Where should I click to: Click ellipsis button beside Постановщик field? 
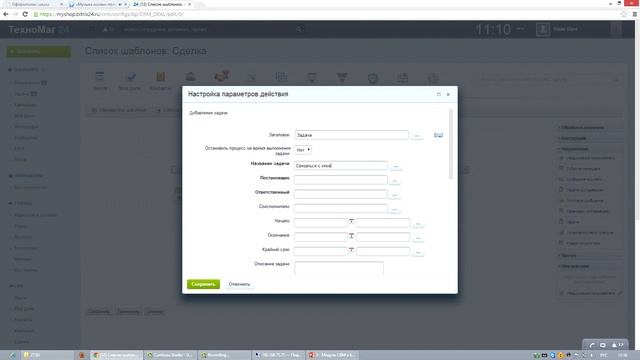394,180
